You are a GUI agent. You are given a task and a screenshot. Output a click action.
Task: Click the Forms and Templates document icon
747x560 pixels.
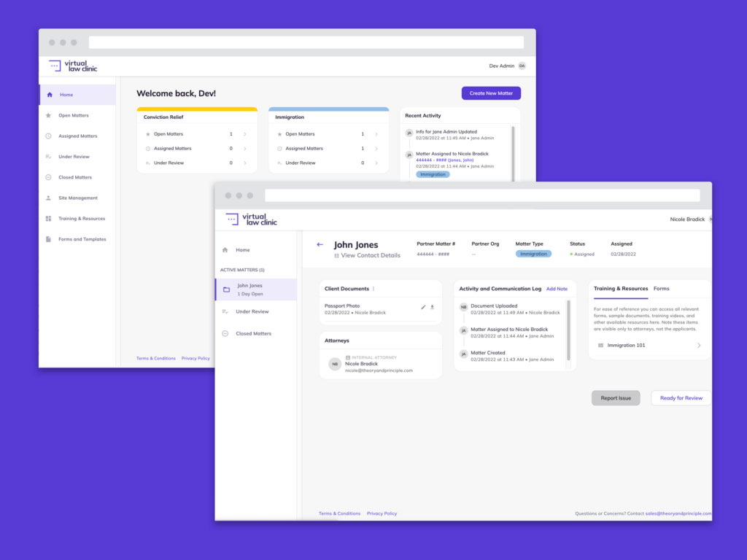click(48, 239)
